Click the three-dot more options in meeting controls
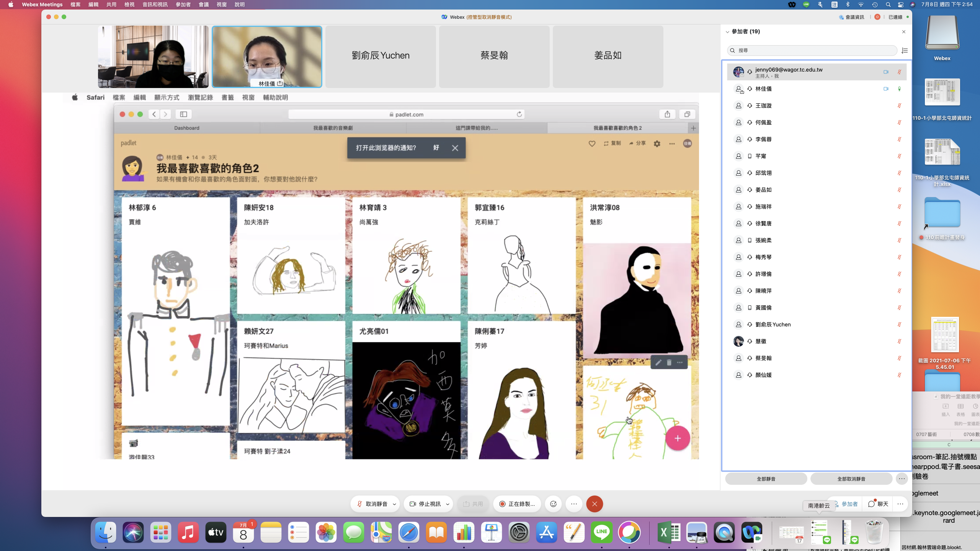Screen dimensions: 980x551 [x=574, y=504]
